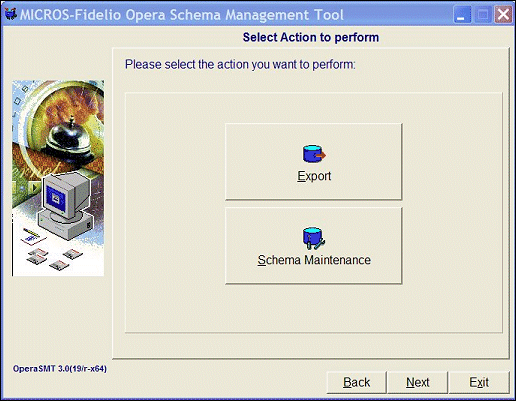Click the notepad and pencil in the sidebar artwork

pos(33,235)
